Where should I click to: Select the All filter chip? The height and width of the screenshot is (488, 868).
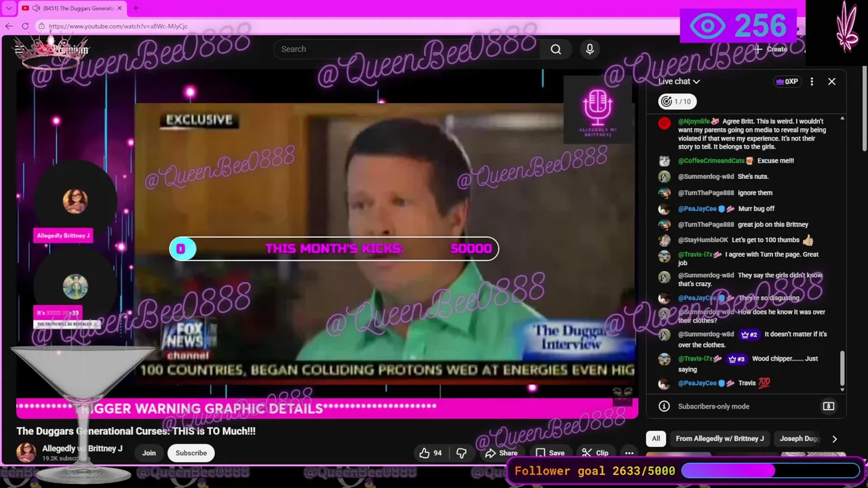[x=656, y=439]
